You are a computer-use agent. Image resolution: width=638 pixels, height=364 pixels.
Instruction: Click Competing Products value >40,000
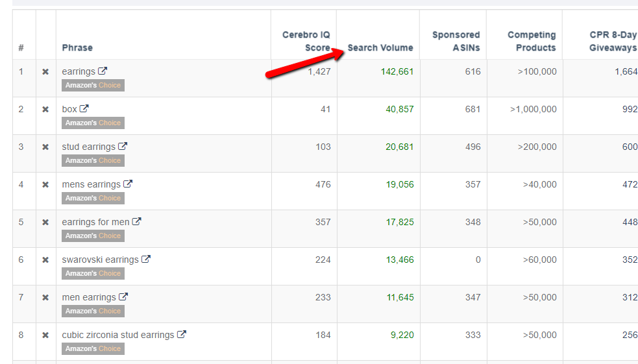coord(539,185)
